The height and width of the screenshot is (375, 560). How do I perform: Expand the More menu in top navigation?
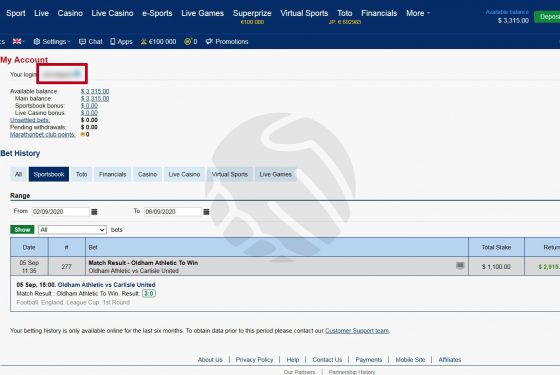(418, 13)
